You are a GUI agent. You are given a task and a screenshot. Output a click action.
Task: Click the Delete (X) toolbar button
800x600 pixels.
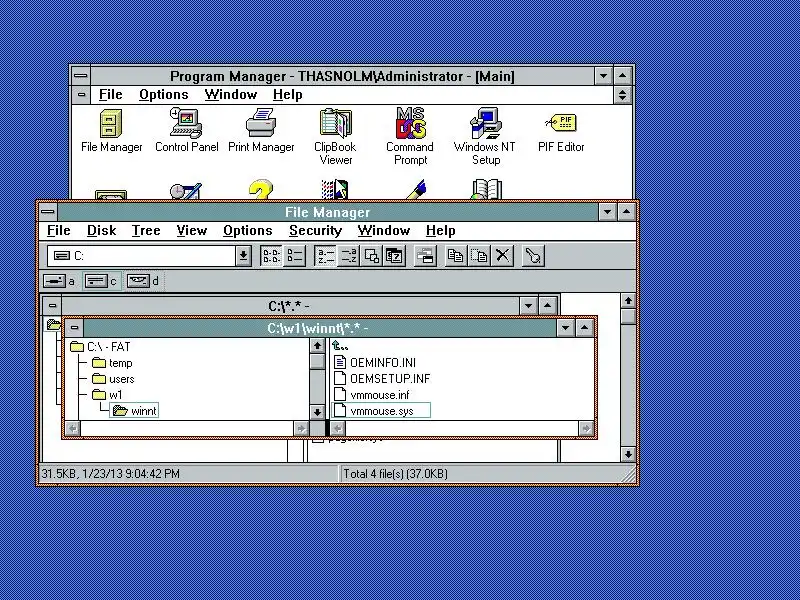(502, 256)
